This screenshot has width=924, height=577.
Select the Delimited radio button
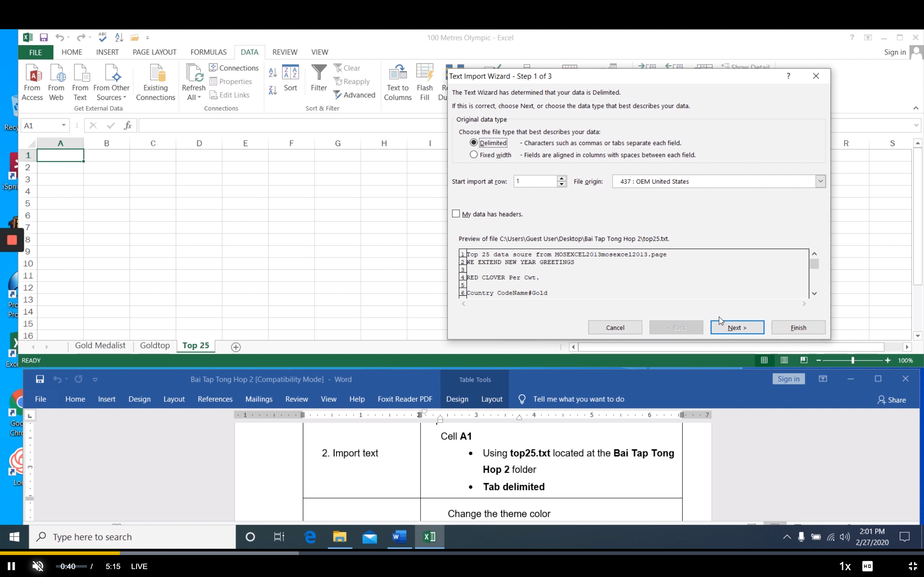[473, 142]
